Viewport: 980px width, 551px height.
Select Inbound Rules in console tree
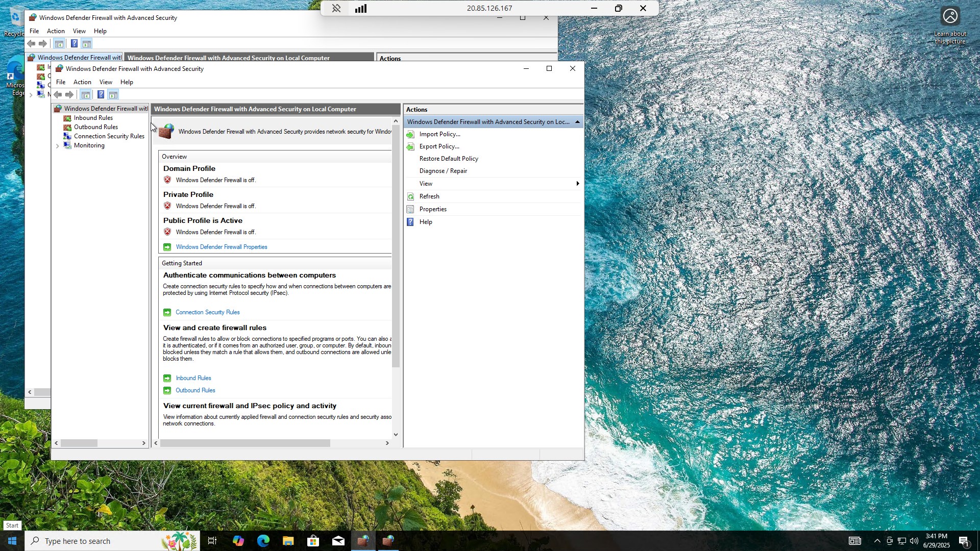(93, 118)
